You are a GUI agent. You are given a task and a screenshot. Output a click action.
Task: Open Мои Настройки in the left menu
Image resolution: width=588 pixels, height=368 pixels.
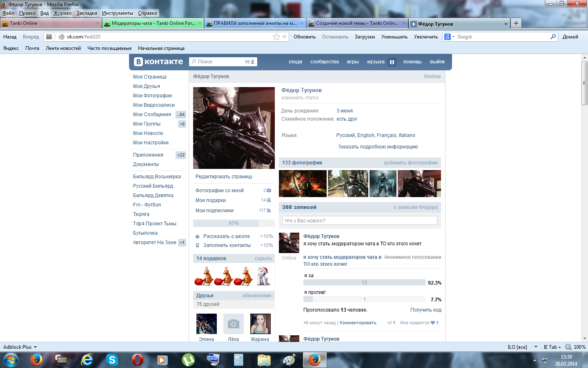(x=151, y=143)
